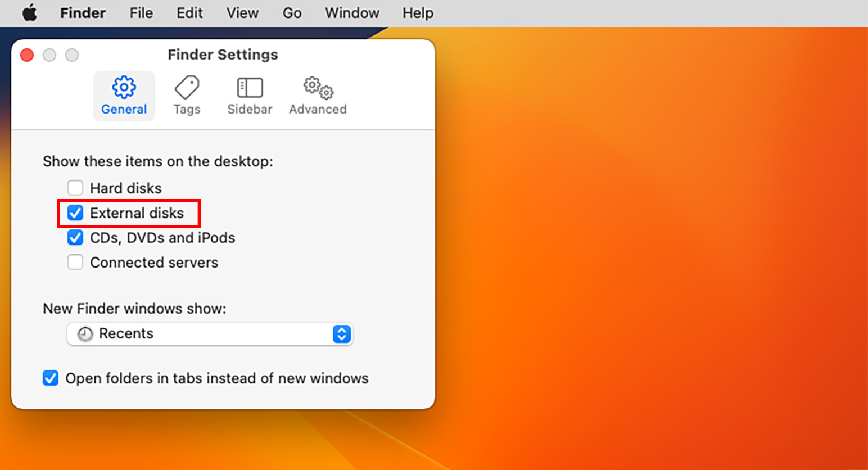Enable the Connected servers checkbox
Screen dimensions: 868x470
point(75,262)
